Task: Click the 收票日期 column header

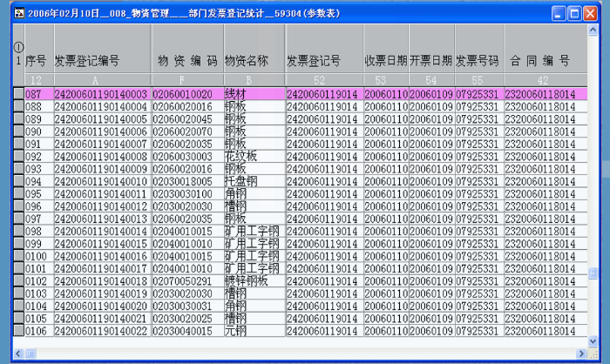Action: coord(386,61)
